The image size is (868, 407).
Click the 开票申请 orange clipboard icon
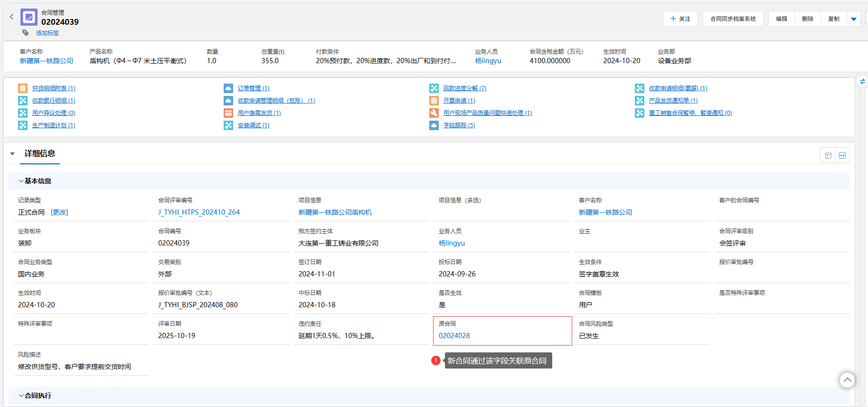[434, 101]
